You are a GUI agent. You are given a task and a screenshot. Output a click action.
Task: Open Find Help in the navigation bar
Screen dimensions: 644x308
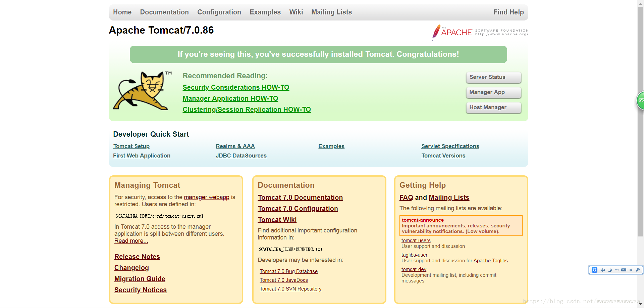[508, 12]
